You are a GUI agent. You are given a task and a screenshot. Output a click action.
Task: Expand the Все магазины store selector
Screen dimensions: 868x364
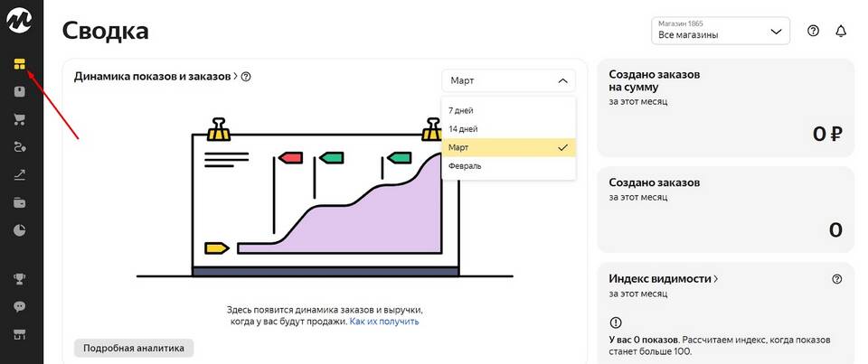pos(720,31)
